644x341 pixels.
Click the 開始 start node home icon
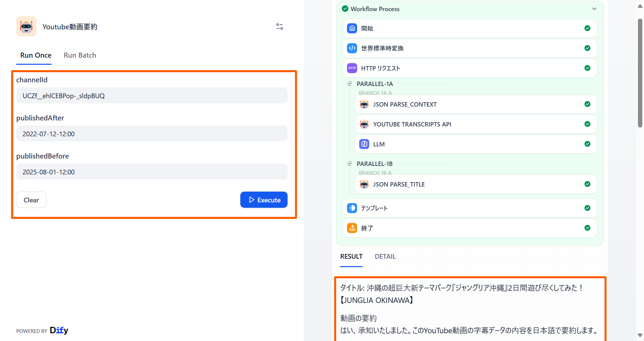(x=352, y=28)
